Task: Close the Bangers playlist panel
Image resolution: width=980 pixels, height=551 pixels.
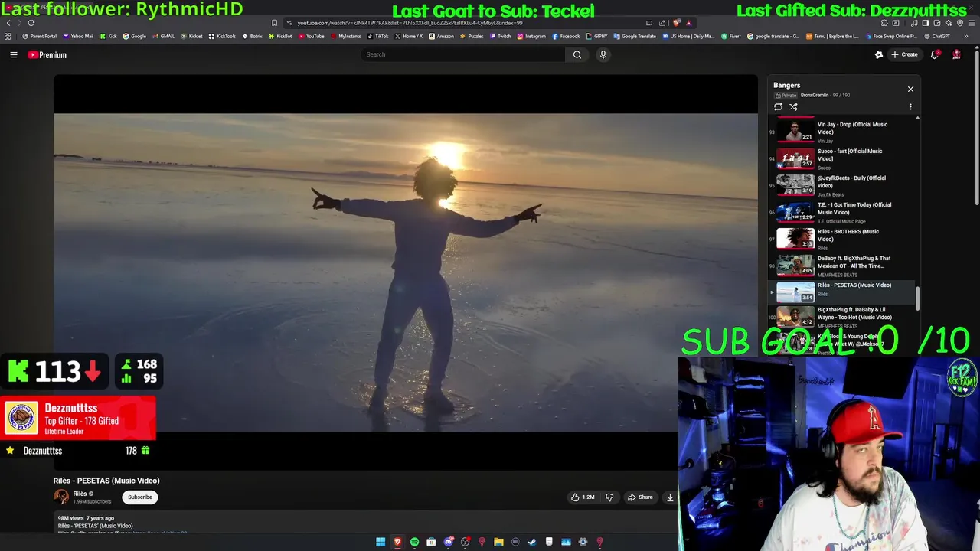Action: click(910, 90)
